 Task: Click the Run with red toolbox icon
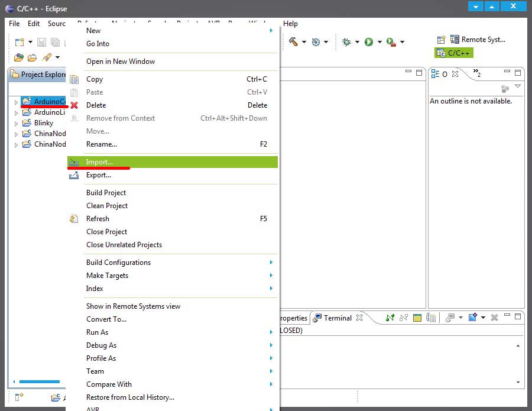[x=391, y=42]
